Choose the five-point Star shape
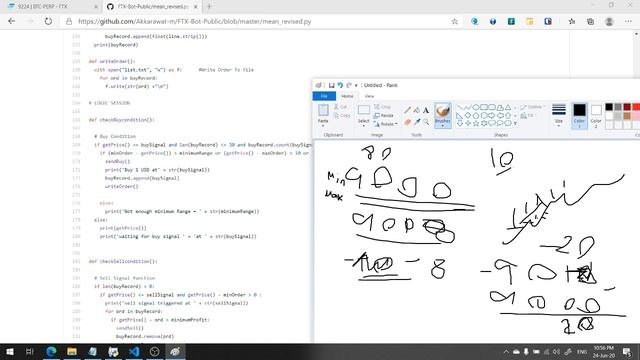Viewport: 640px width, 360px height. pos(476,123)
